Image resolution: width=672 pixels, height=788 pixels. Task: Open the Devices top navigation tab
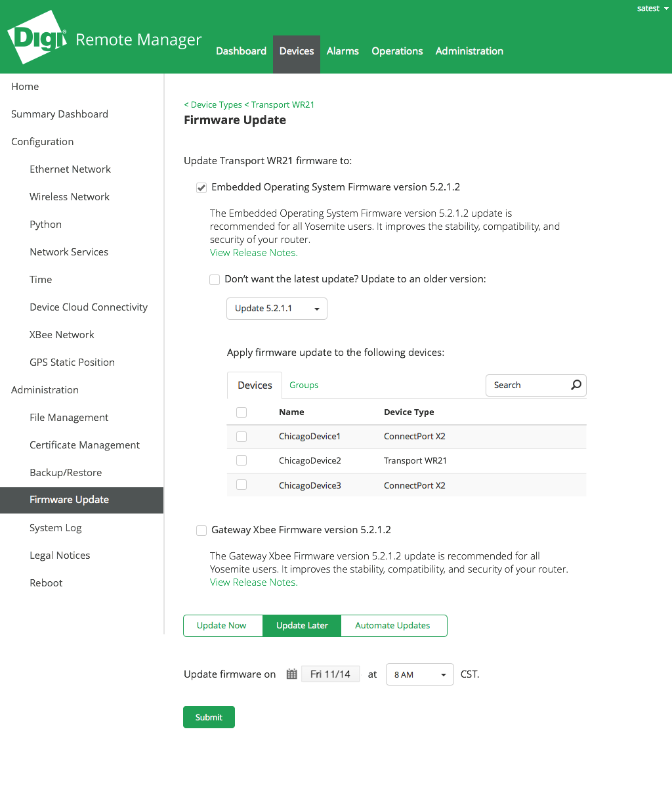(297, 54)
